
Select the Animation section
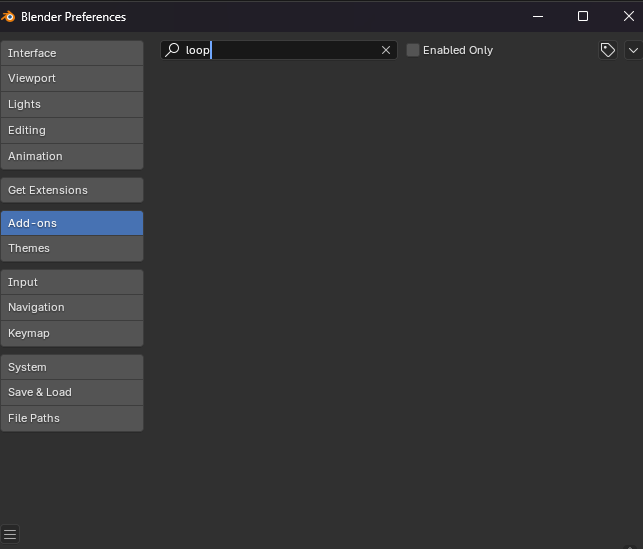coord(72,156)
